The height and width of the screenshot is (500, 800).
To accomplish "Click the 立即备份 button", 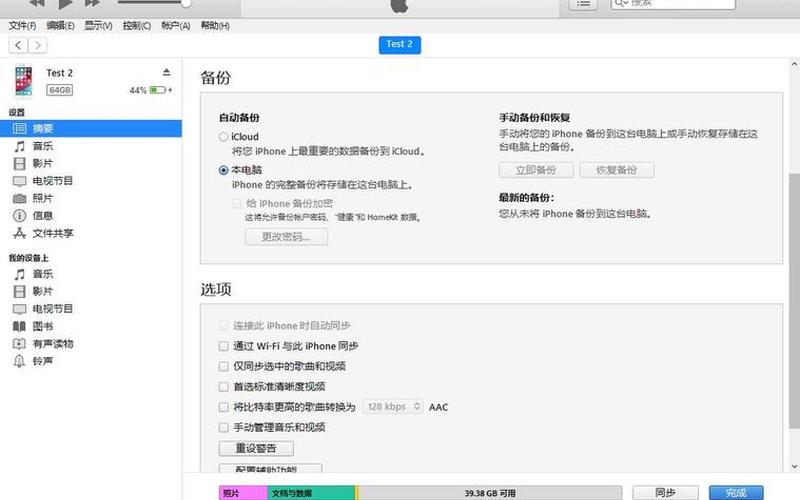I will [x=536, y=170].
